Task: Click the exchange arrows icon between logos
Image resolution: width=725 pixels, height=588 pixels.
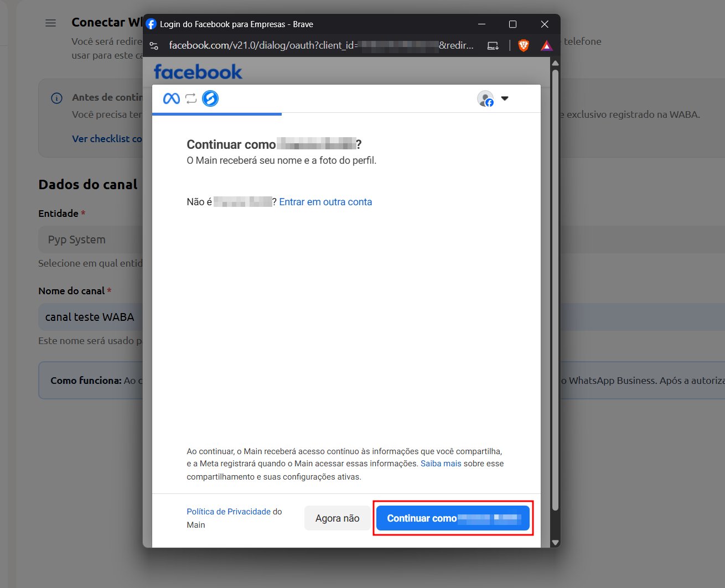Action: tap(191, 98)
